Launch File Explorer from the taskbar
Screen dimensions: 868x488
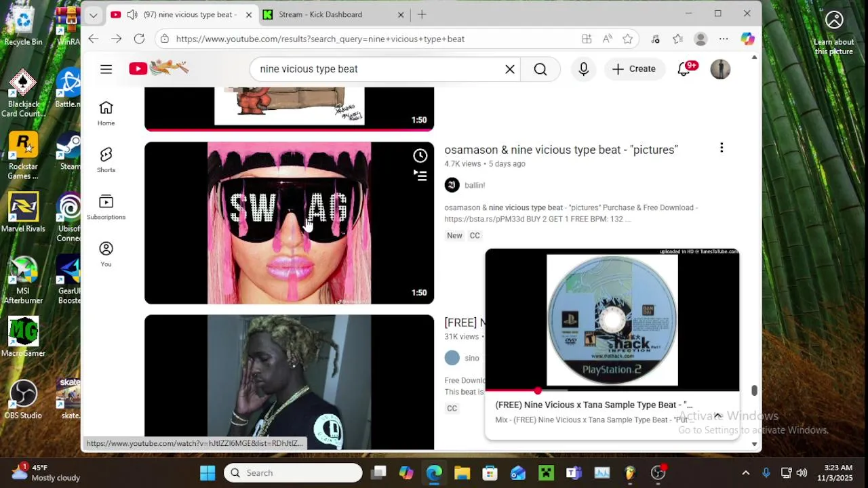click(462, 472)
